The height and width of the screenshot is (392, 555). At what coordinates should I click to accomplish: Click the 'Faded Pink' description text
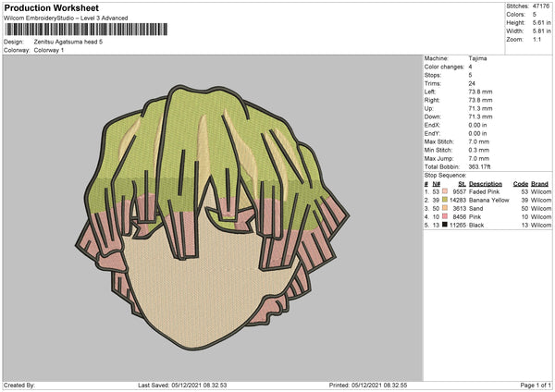484,191
